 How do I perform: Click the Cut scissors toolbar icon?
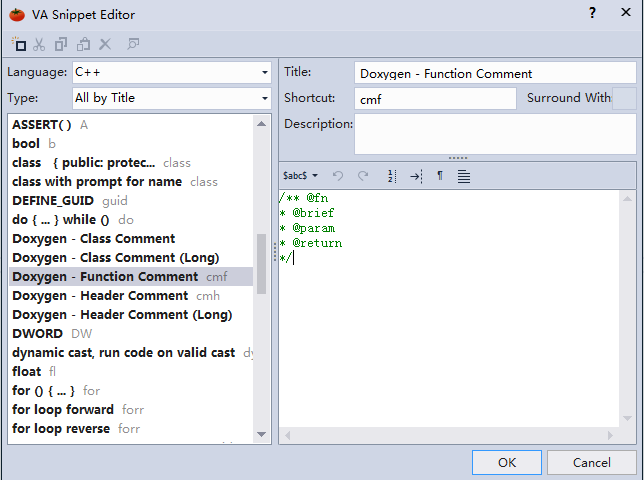(39, 44)
